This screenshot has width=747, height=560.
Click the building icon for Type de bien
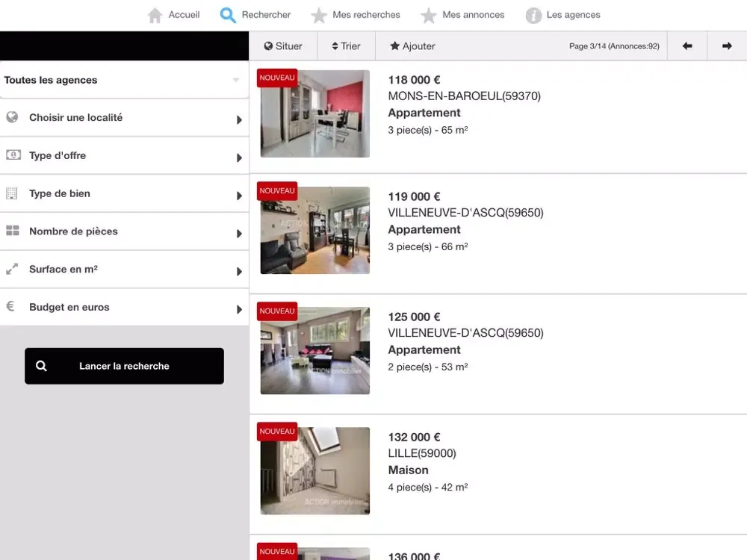point(12,193)
